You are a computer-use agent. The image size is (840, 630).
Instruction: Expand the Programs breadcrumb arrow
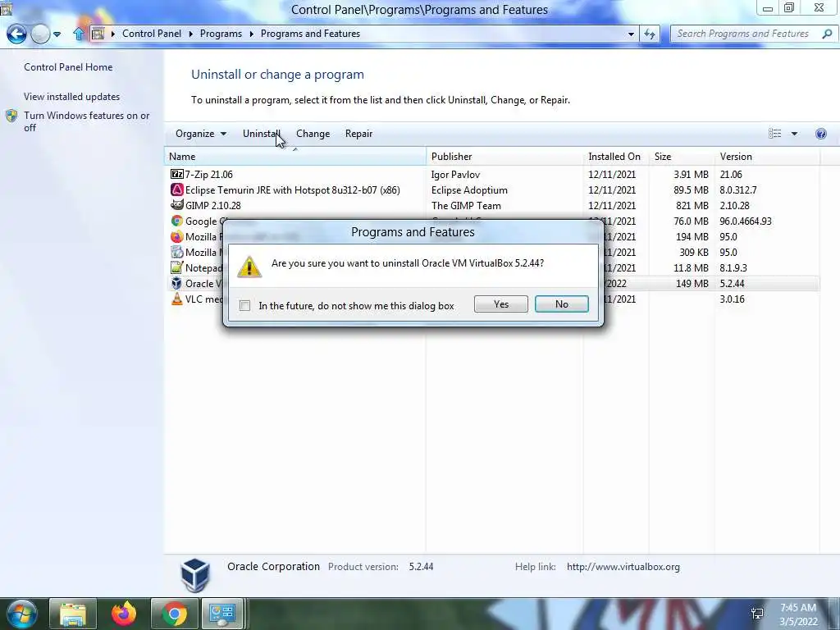(251, 34)
